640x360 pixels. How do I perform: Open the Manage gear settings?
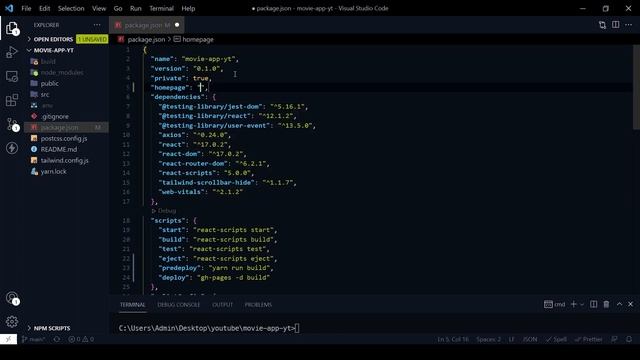[x=12, y=322]
